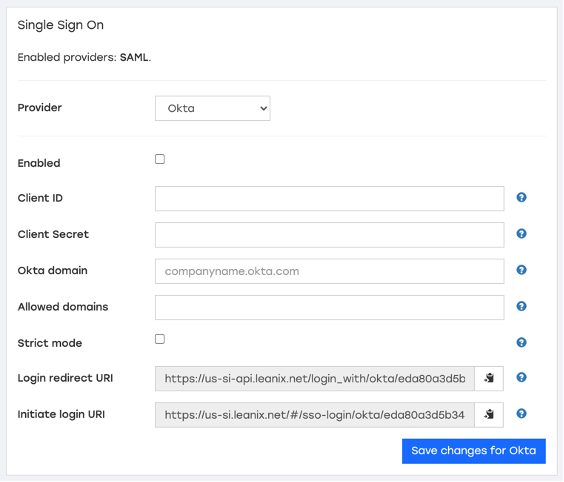564x482 pixels.
Task: View help for Login redirect URI
Action: pyautogui.click(x=522, y=377)
